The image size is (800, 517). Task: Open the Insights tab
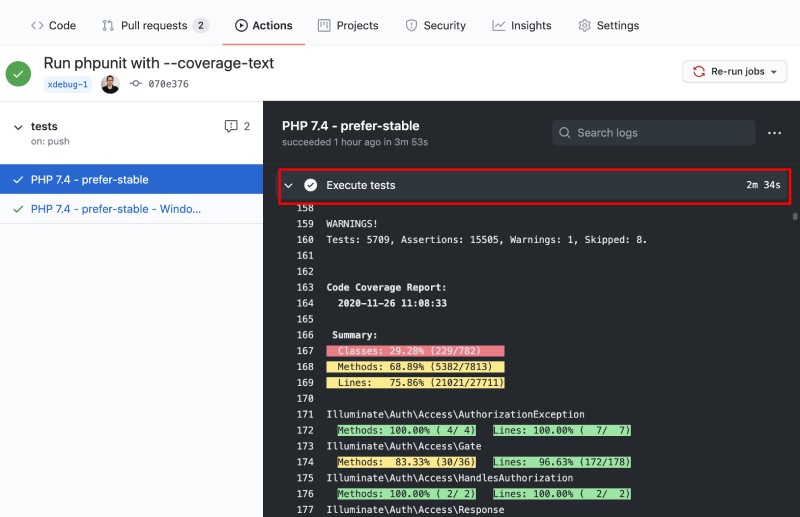(521, 26)
